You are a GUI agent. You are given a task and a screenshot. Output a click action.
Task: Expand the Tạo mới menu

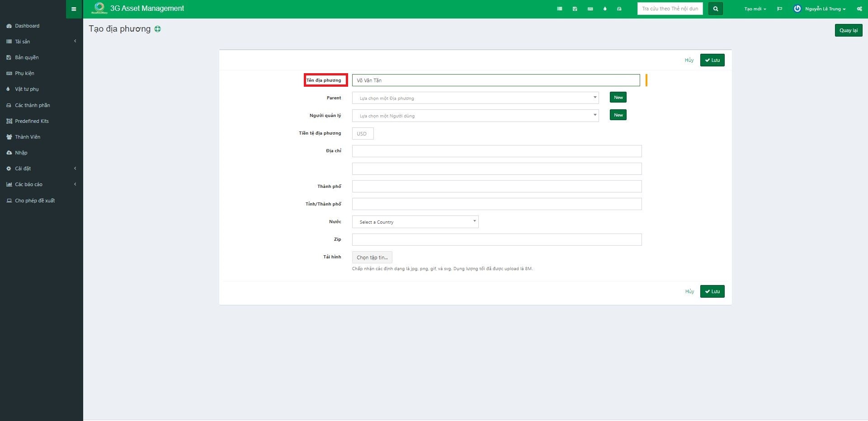click(x=755, y=9)
